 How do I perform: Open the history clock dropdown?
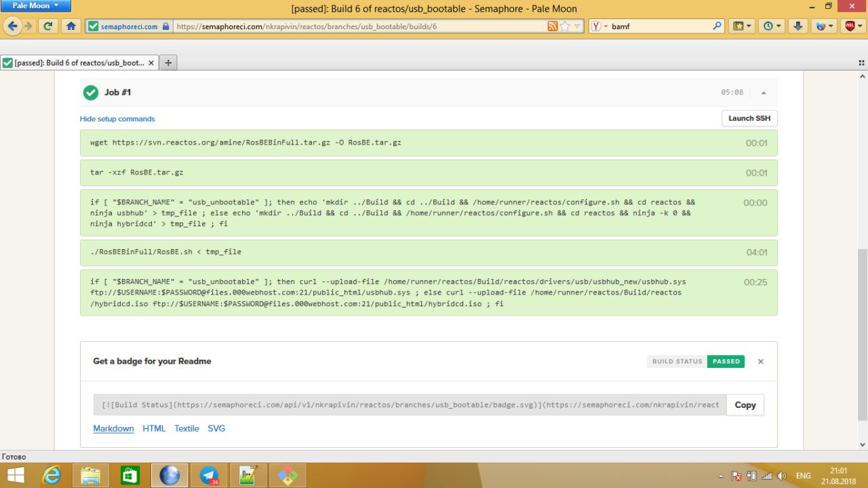point(772,26)
